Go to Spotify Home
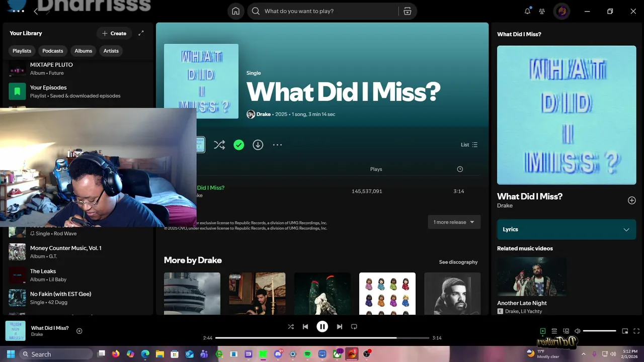Screen dimensions: 644x362 [235, 11]
